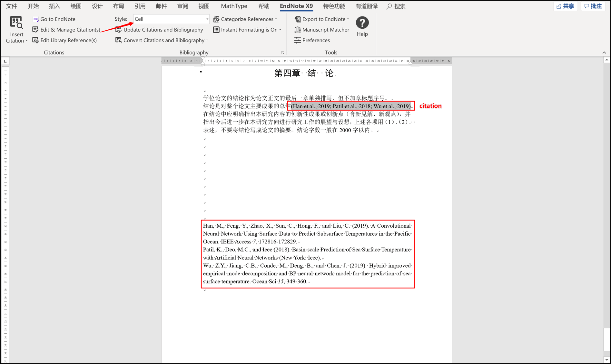Click the vertical scrollbar down arrow
Viewport: 611px width, 364px height.
[x=607, y=360]
